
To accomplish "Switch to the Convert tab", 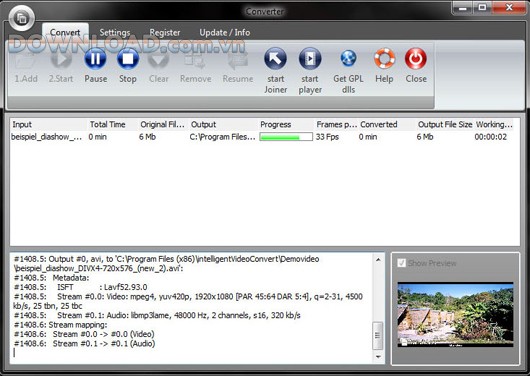I will click(65, 32).
